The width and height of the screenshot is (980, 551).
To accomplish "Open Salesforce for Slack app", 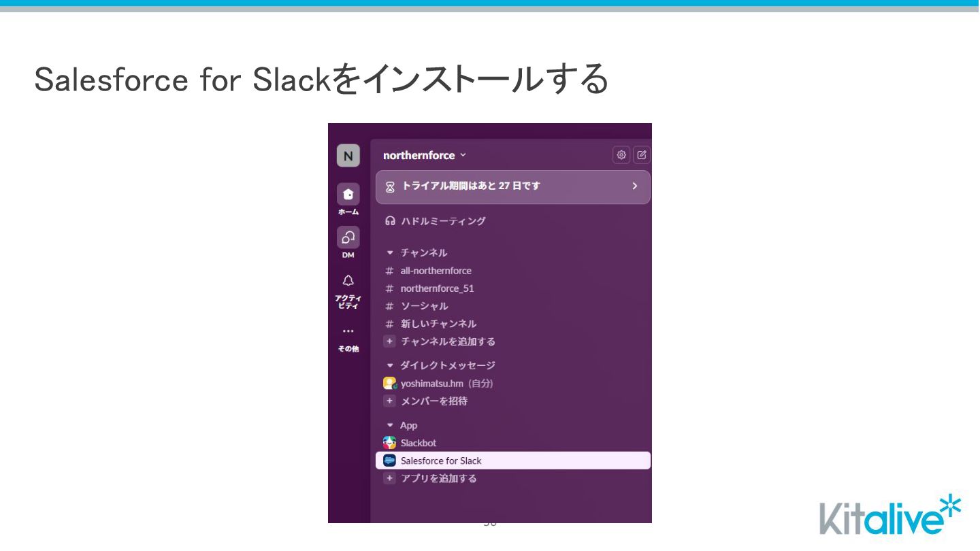I will tap(513, 461).
